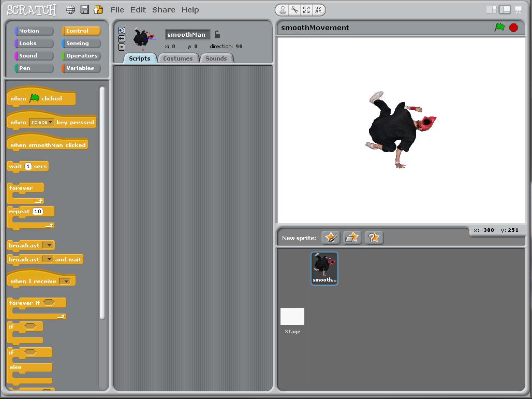Viewport: 532px width, 399px height.
Task: Select the Duplicate stamp tool
Action: 283,10
